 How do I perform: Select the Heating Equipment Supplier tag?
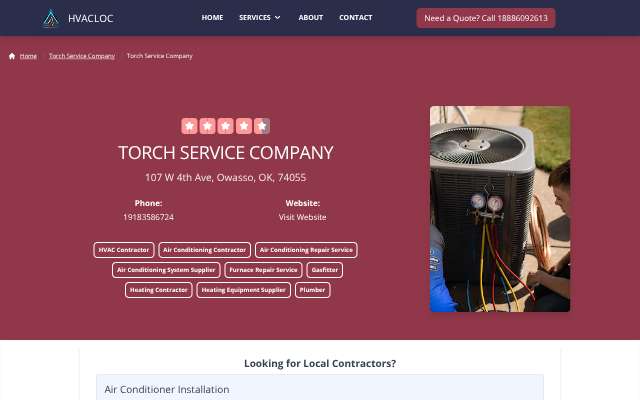coord(244,290)
